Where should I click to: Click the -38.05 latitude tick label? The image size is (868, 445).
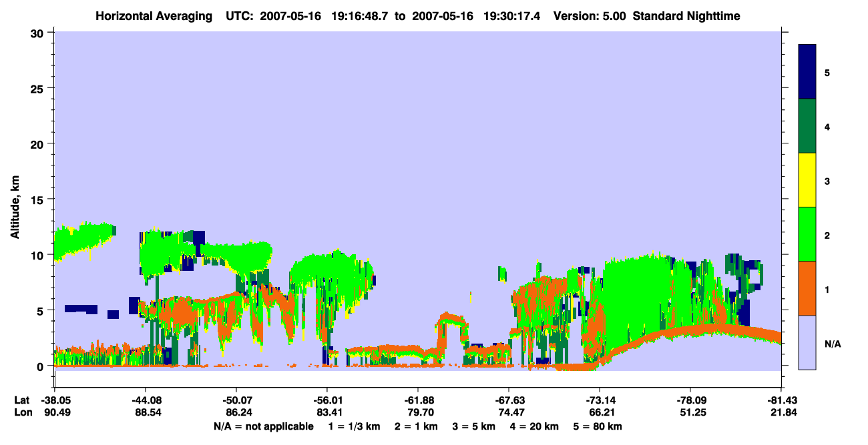coord(55,400)
